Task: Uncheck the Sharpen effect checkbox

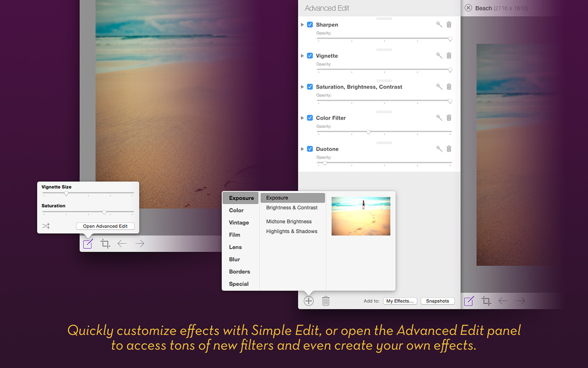Action: coord(310,25)
